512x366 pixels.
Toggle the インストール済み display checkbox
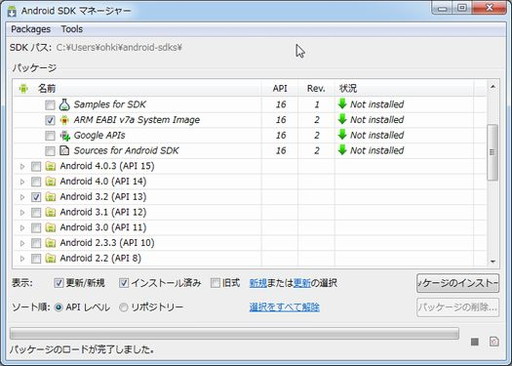click(x=124, y=283)
